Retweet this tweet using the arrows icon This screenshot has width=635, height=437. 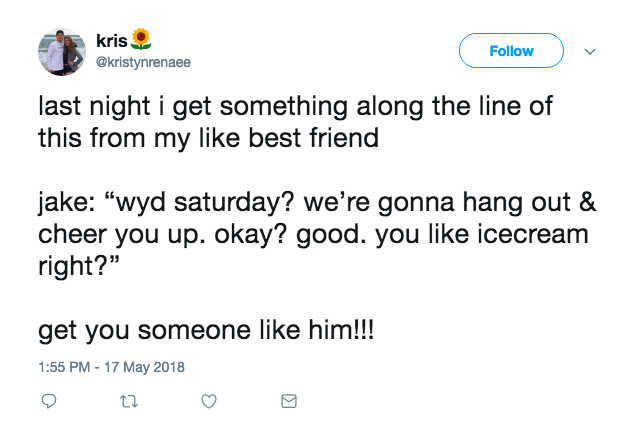[x=128, y=401]
